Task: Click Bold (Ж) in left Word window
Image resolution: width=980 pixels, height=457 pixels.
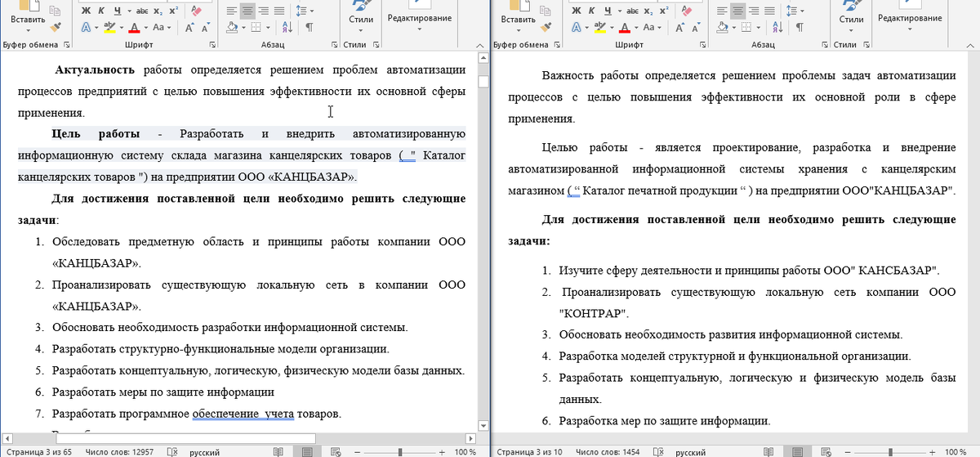Action: pyautogui.click(x=87, y=11)
